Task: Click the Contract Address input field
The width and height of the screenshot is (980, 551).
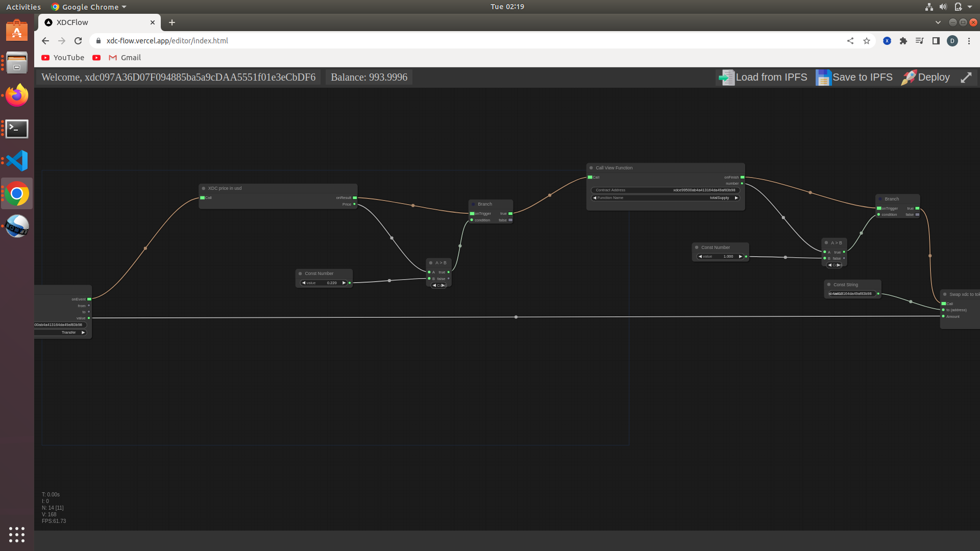Action: coord(666,190)
